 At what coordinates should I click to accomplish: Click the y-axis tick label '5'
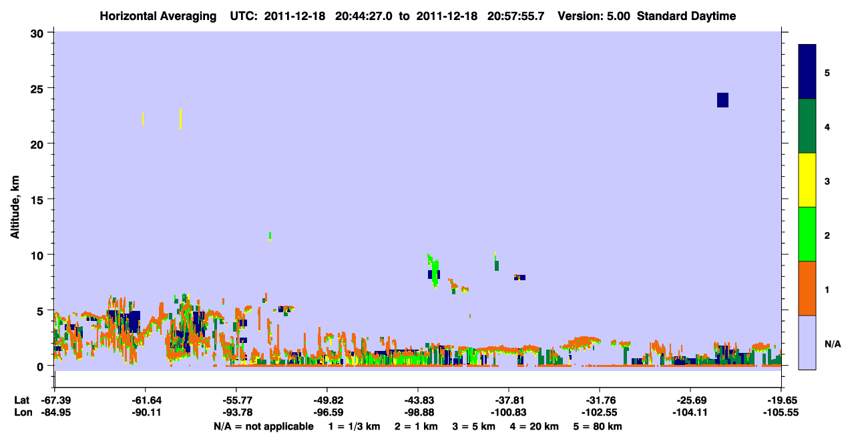(x=41, y=310)
